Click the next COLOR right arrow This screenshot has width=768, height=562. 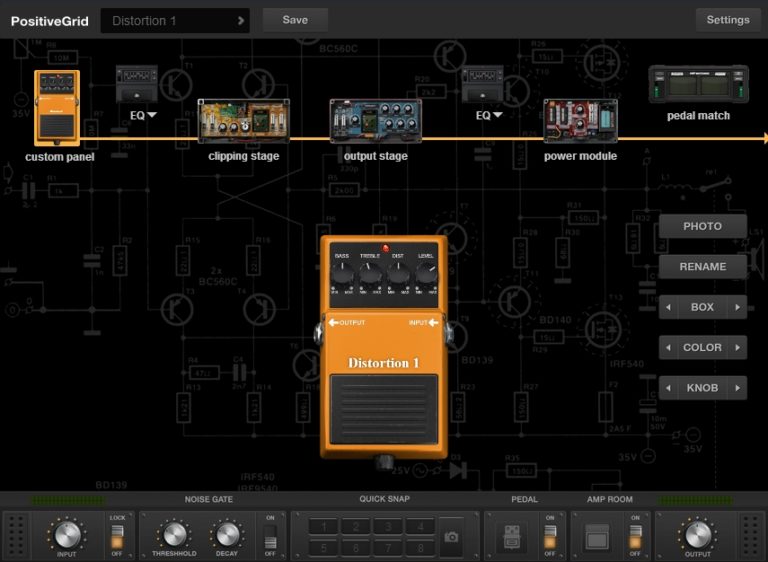click(x=737, y=347)
